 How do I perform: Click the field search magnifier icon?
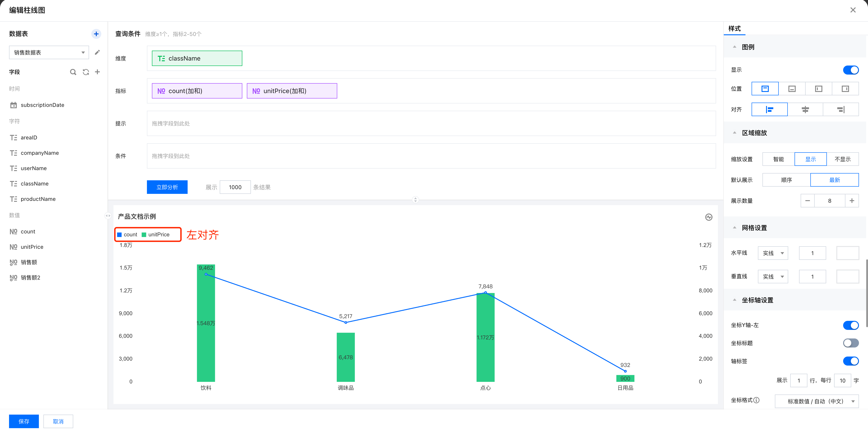pos(73,72)
